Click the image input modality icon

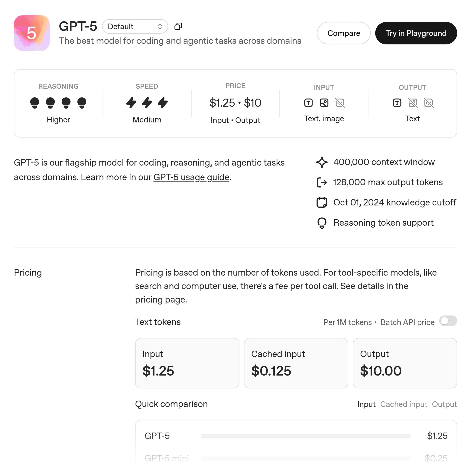pyautogui.click(x=324, y=103)
